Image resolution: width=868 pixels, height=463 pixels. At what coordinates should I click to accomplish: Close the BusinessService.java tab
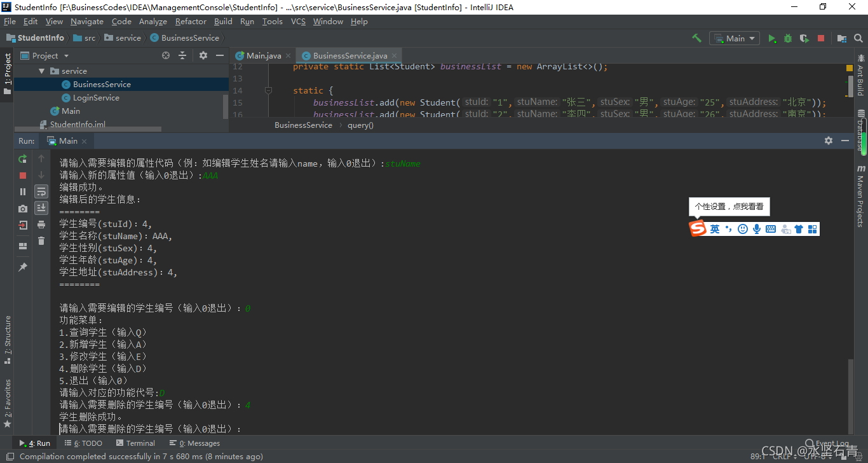[394, 56]
